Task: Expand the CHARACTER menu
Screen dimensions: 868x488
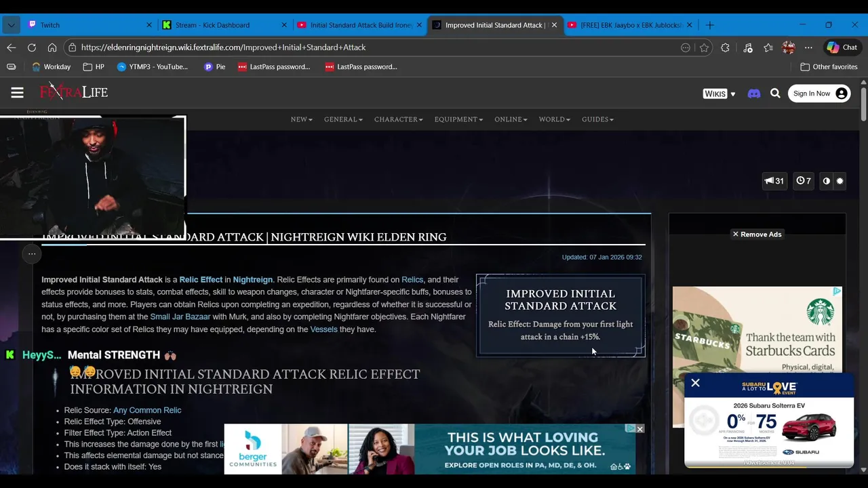Action: click(398, 119)
